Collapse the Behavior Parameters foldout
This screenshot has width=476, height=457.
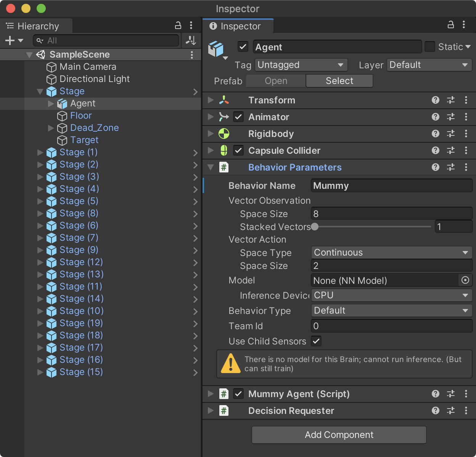point(211,167)
